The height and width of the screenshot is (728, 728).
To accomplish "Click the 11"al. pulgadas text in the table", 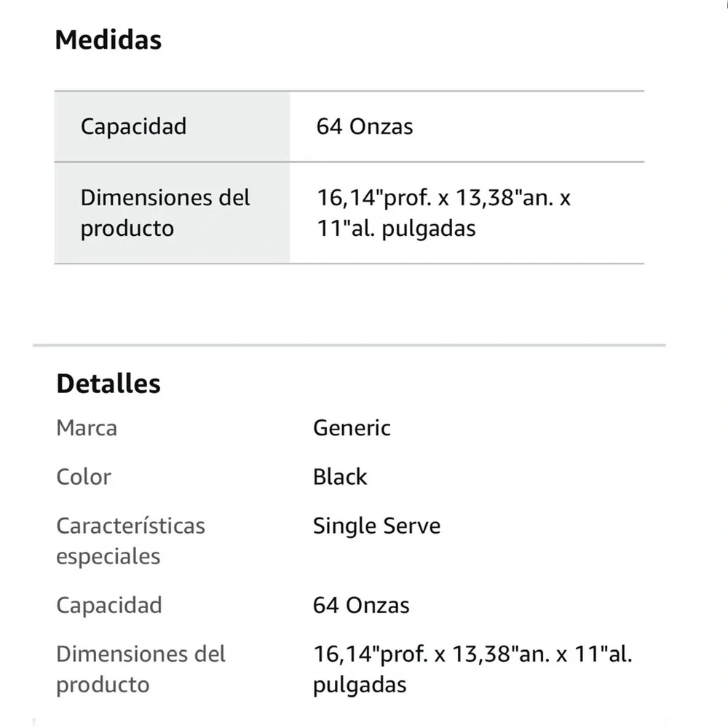I will (396, 229).
